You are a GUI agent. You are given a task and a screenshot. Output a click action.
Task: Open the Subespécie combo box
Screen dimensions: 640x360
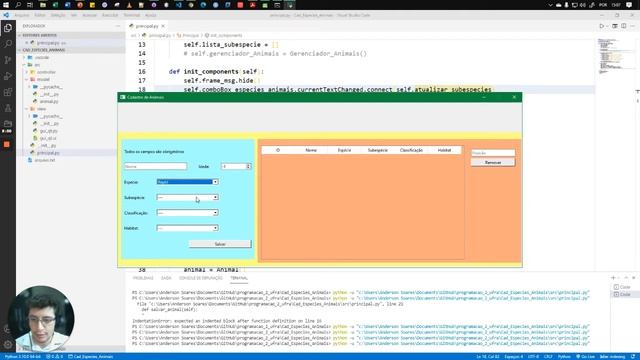point(187,198)
